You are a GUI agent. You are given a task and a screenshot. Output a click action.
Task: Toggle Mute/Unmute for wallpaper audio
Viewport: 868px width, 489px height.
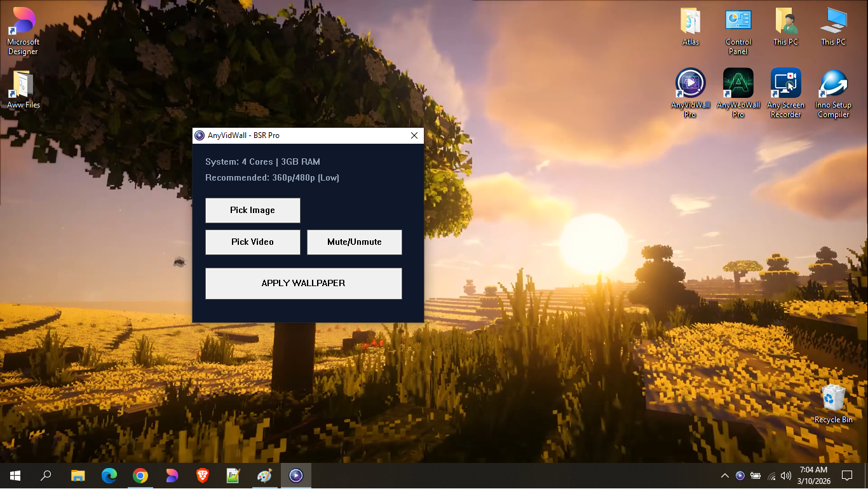click(x=354, y=242)
